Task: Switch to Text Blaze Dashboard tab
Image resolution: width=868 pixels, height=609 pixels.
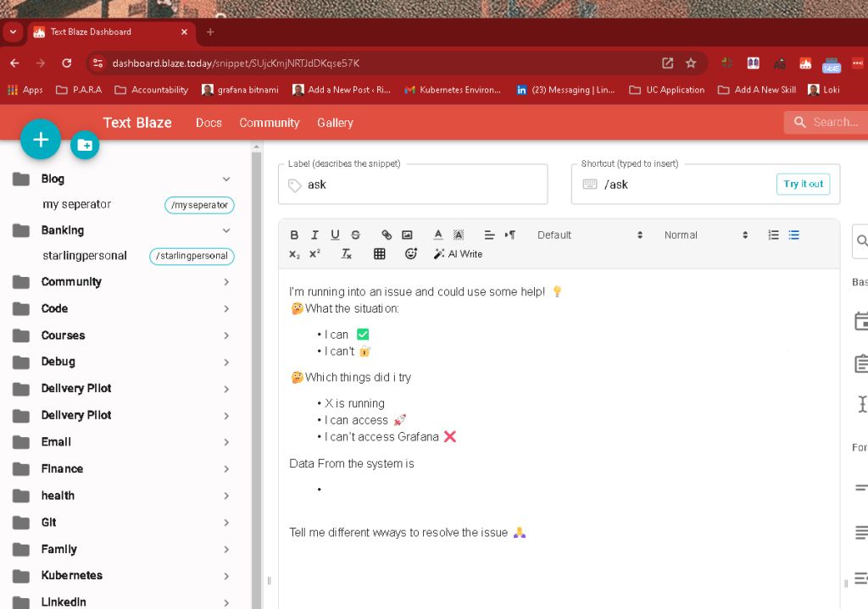Action: click(109, 32)
